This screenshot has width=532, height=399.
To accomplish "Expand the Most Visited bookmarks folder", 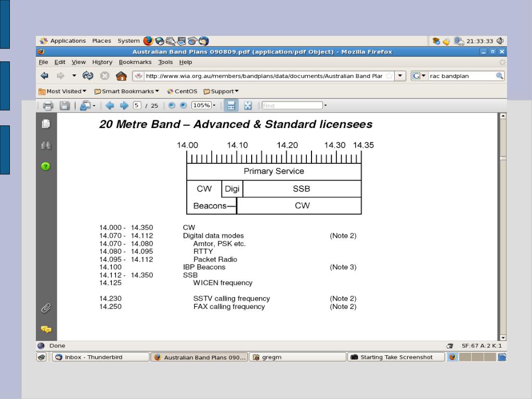I will tap(62, 91).
